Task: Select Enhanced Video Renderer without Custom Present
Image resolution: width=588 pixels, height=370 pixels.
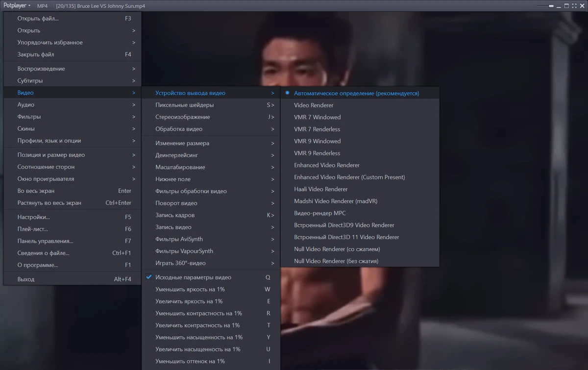Action: pos(360,165)
